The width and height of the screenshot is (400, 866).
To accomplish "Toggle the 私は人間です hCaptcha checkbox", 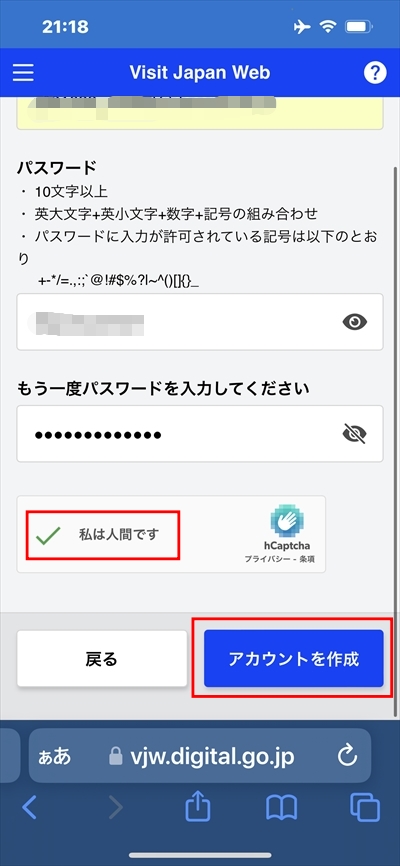I will point(48,536).
